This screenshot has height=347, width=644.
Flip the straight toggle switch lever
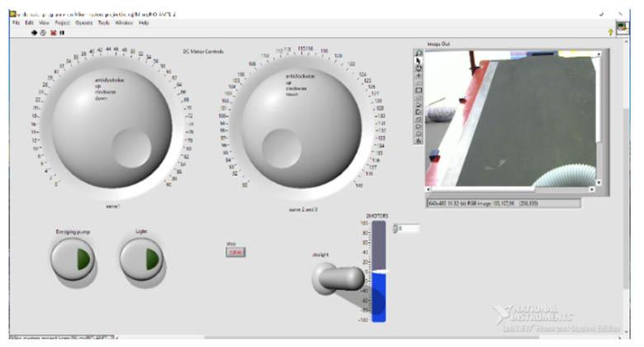(x=340, y=278)
